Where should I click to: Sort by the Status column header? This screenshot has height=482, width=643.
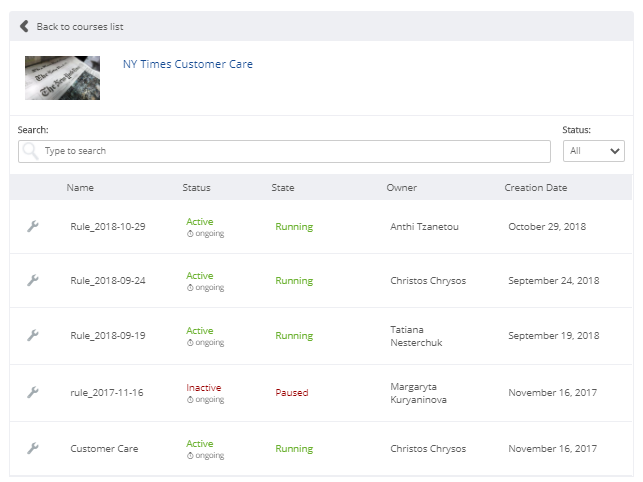[196, 187]
